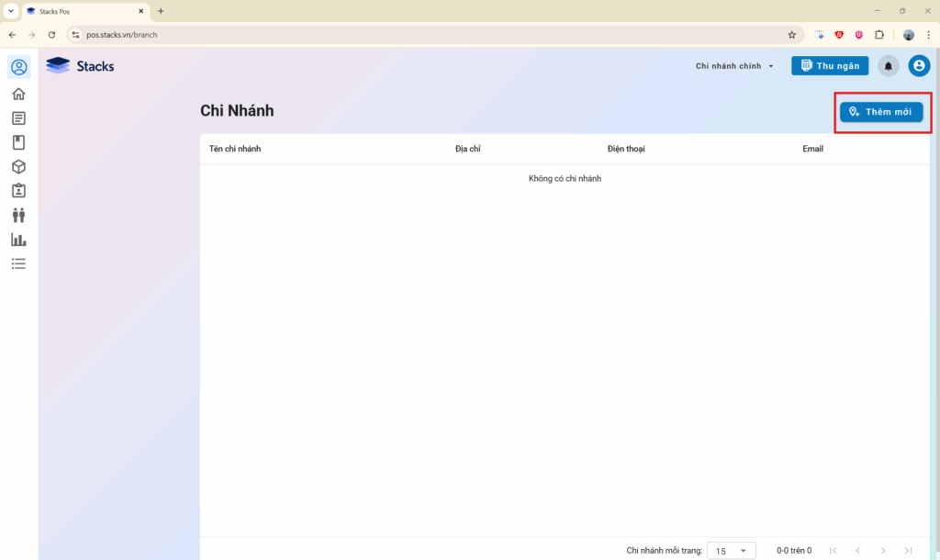
Task: Open the employee badge sidebar icon
Action: pyautogui.click(x=18, y=191)
